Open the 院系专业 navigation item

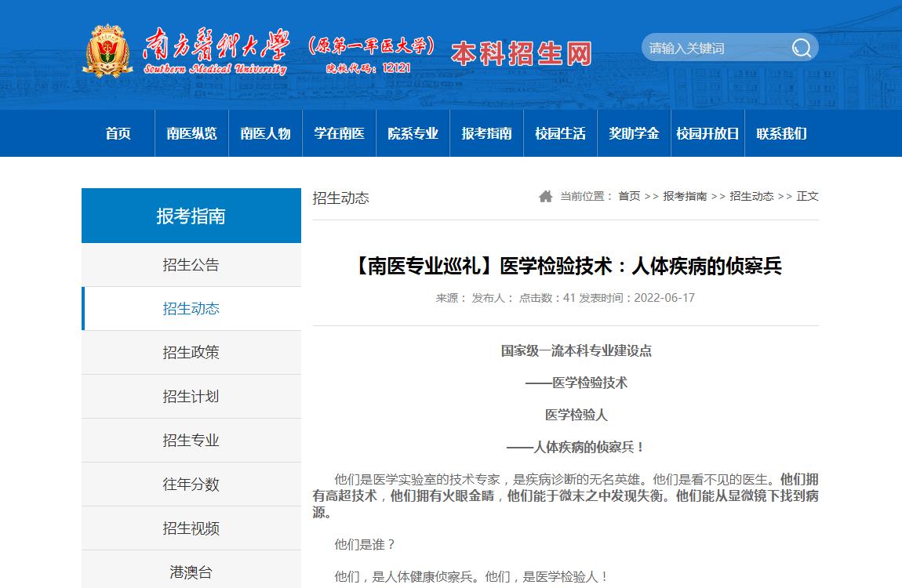click(413, 133)
